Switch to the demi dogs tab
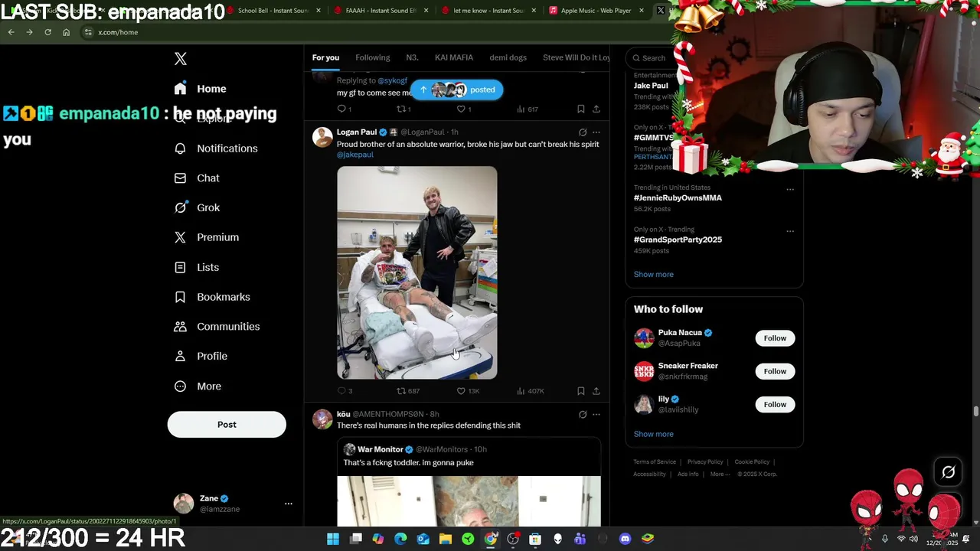This screenshot has width=980, height=551. 508,57
